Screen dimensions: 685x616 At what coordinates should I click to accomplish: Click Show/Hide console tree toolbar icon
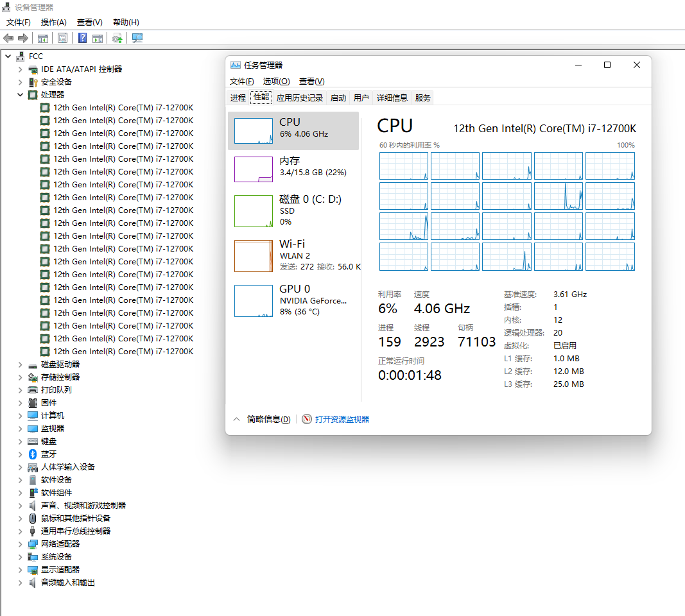click(43, 38)
